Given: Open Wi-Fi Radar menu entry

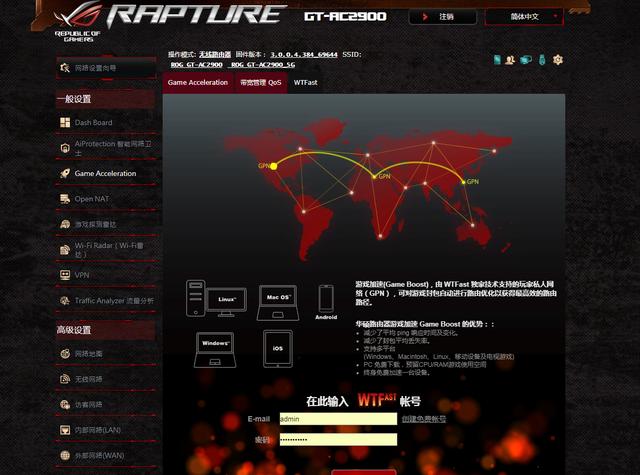Looking at the screenshot, I should pyautogui.click(x=106, y=250).
